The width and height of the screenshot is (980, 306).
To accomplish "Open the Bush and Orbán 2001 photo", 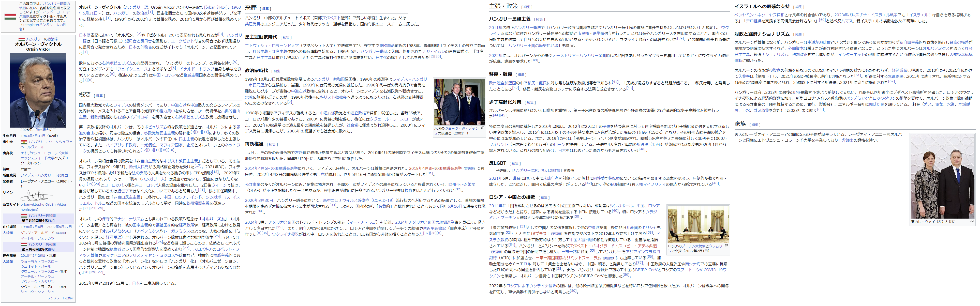I will coord(459,102).
